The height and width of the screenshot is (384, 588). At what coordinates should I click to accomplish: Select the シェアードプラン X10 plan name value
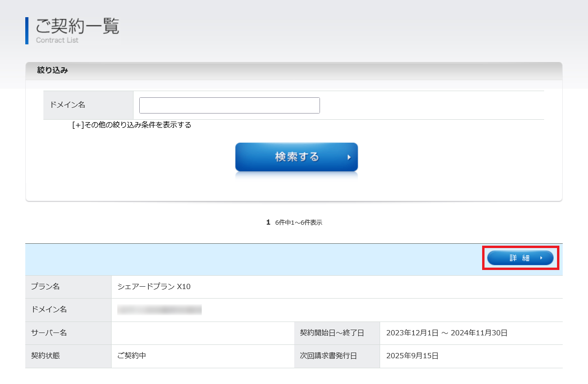click(154, 287)
